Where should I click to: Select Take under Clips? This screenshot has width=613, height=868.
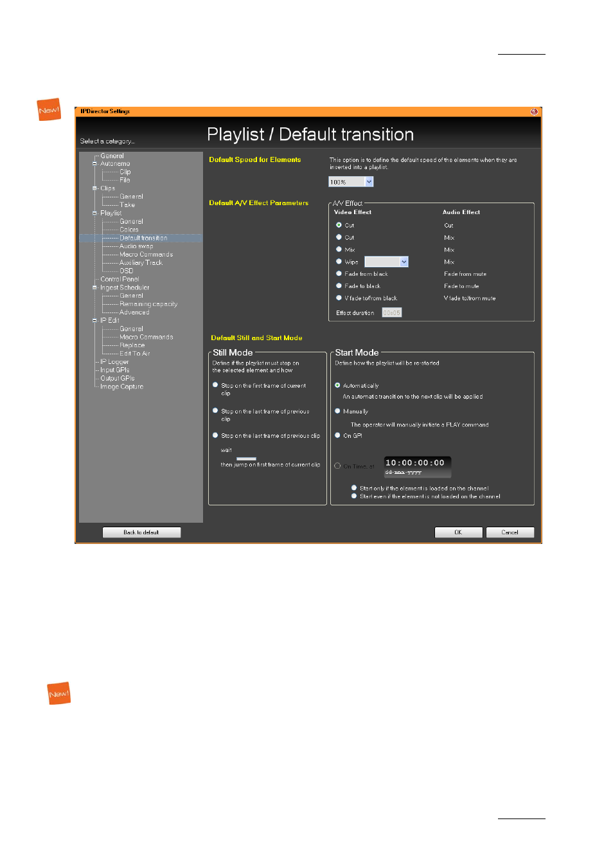coord(127,205)
